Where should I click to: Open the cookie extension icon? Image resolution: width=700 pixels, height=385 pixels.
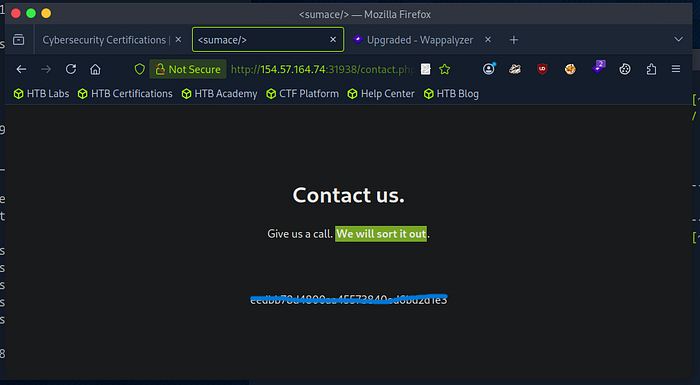coord(570,69)
